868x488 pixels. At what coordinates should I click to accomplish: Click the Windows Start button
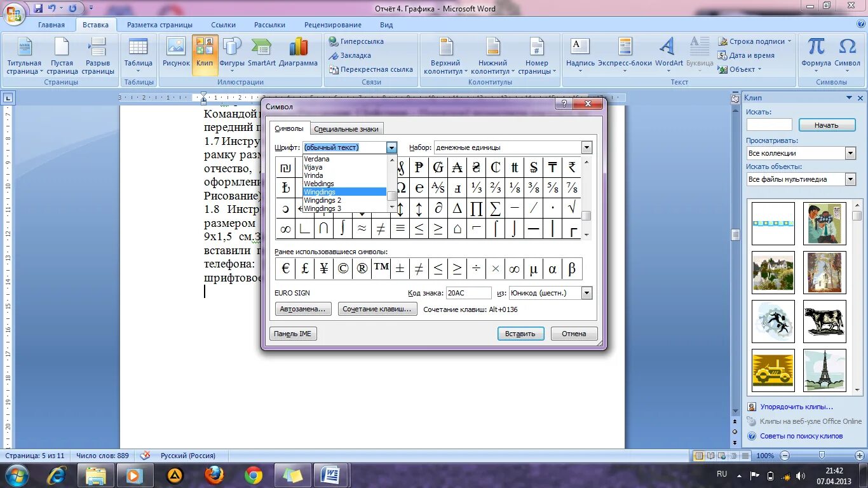coord(15,475)
